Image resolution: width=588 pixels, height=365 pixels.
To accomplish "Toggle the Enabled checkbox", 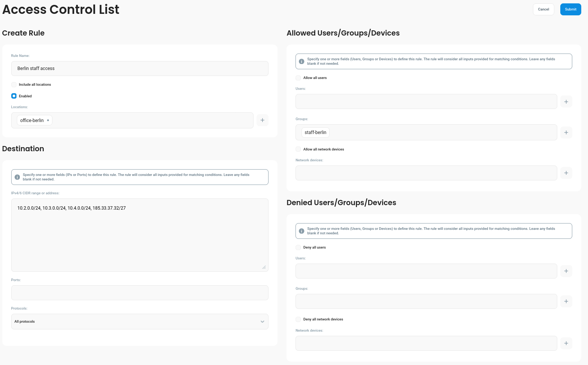I will 14,96.
